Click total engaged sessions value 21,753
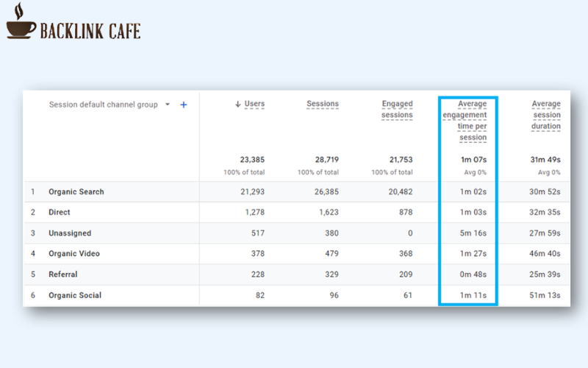 (x=401, y=160)
